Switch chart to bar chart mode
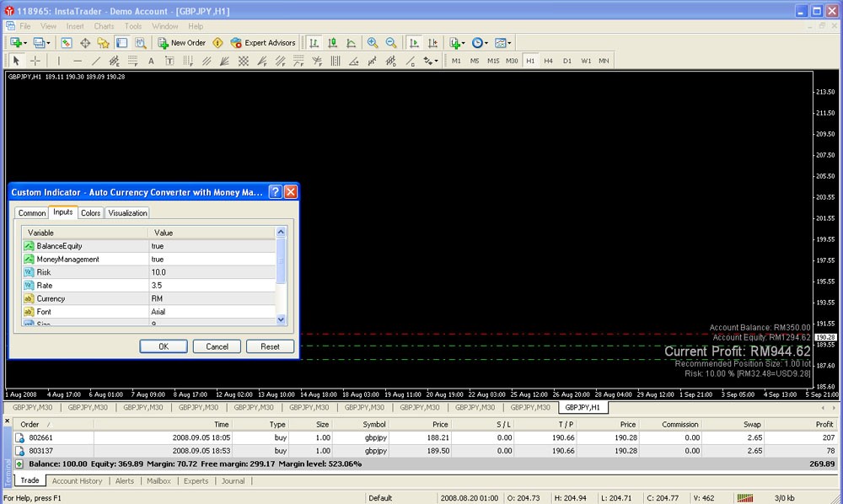Viewport: 843px width, 504px height. click(314, 43)
